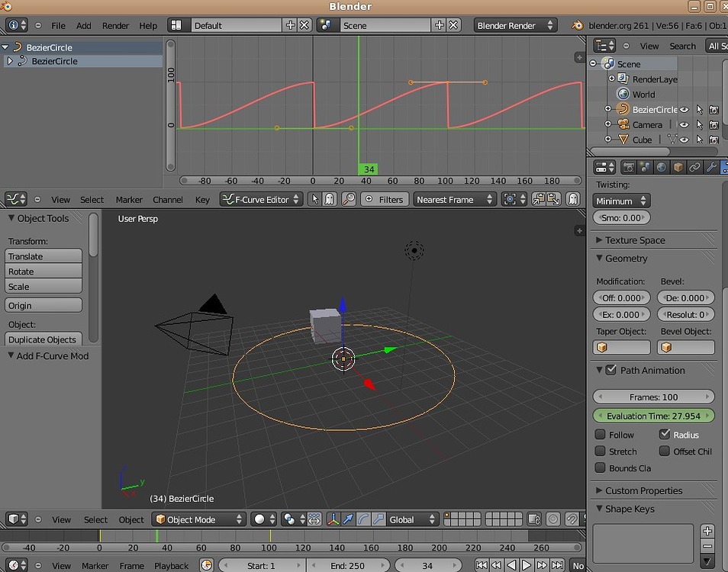Enable the Offset Children checkbox
Screen dimensions: 728x572
665,451
